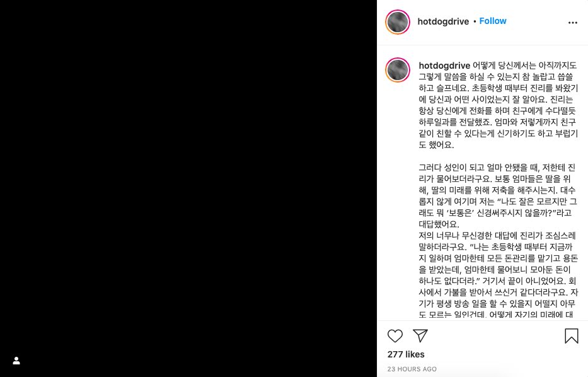The height and width of the screenshot is (377, 588).
Task: Open hotdogdrive profile from header username
Action: point(443,21)
